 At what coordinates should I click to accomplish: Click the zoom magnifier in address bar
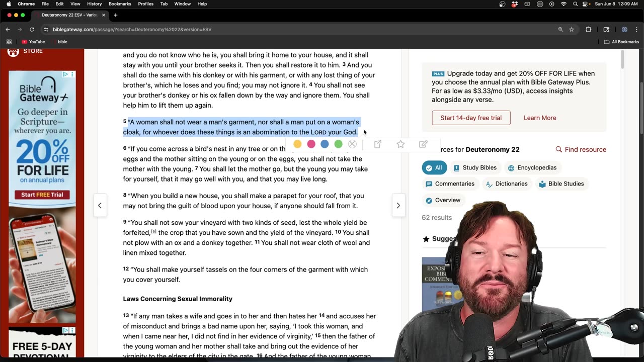[x=560, y=30]
